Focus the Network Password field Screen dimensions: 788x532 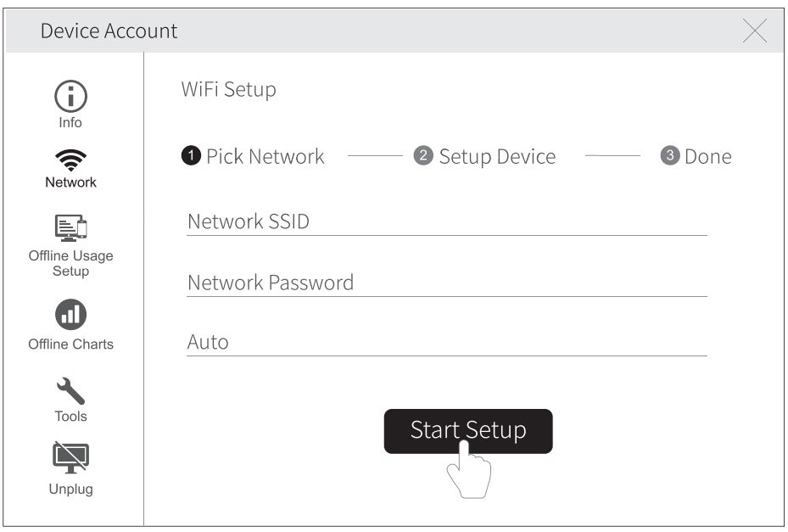(x=446, y=283)
